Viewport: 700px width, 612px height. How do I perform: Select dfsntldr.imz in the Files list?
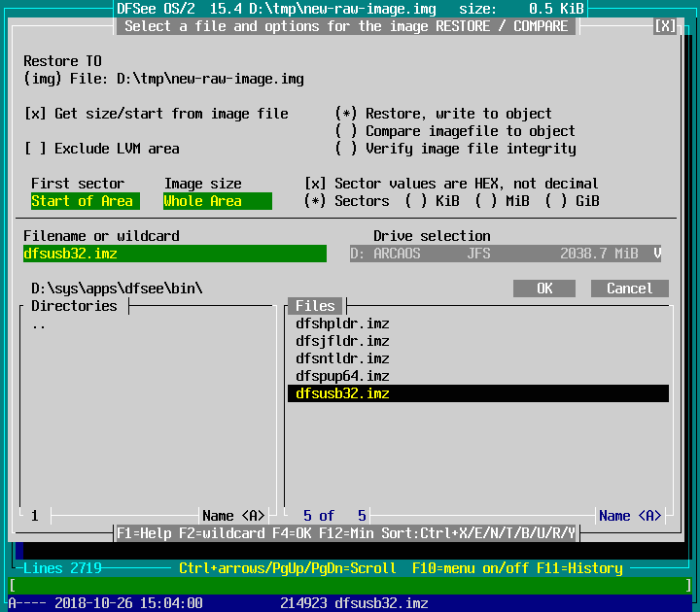pyautogui.click(x=342, y=358)
